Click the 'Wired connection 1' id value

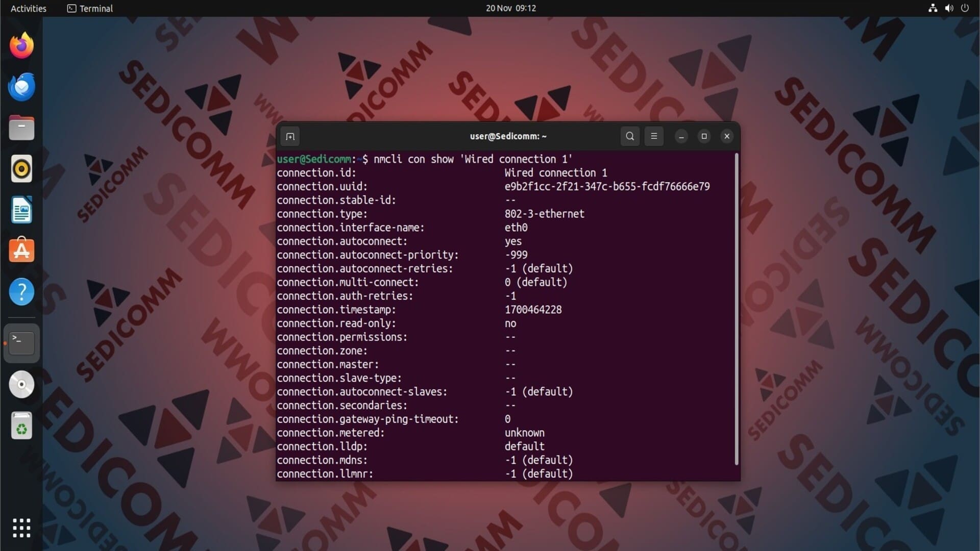[556, 173]
